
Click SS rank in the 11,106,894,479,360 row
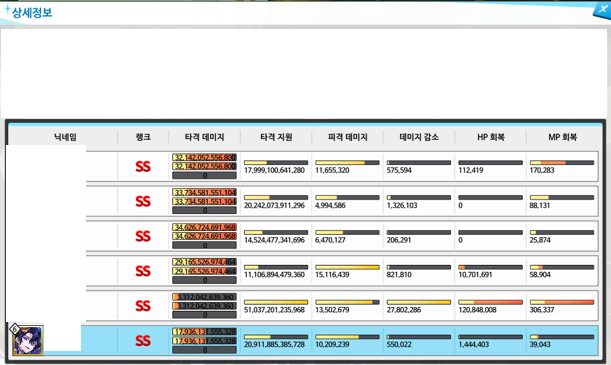(143, 271)
